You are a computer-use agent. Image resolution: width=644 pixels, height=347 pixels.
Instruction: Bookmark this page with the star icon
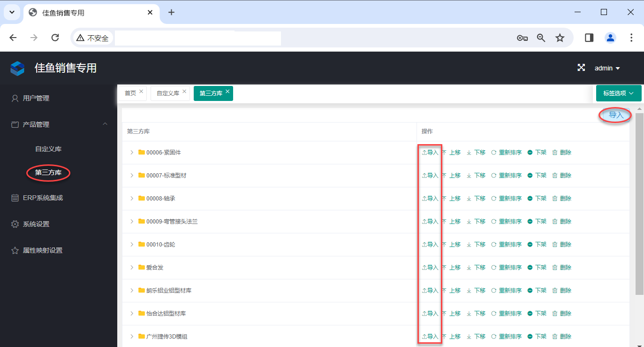560,38
